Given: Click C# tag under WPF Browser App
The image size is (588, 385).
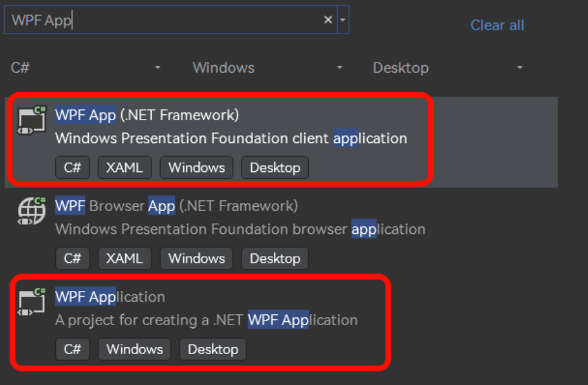Looking at the screenshot, I should pos(73,259).
